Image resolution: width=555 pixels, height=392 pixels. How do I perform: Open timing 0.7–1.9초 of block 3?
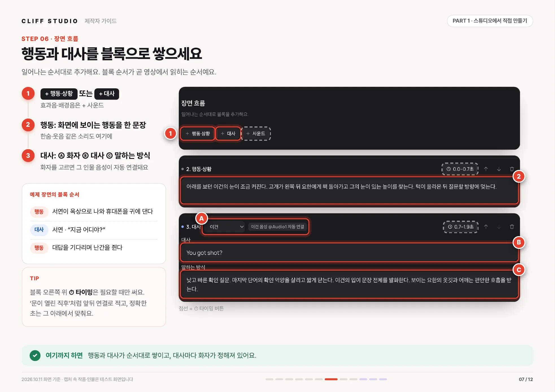[460, 227]
